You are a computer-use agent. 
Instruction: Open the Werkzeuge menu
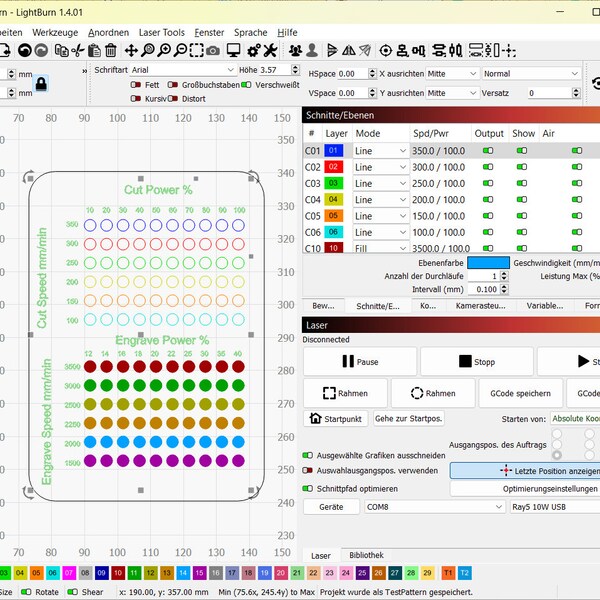click(x=55, y=33)
